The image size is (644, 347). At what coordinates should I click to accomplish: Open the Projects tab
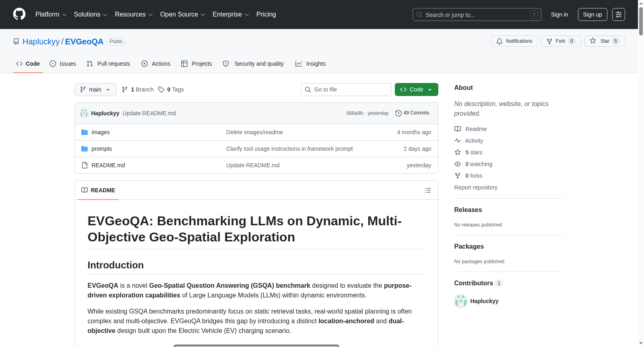tap(196, 64)
